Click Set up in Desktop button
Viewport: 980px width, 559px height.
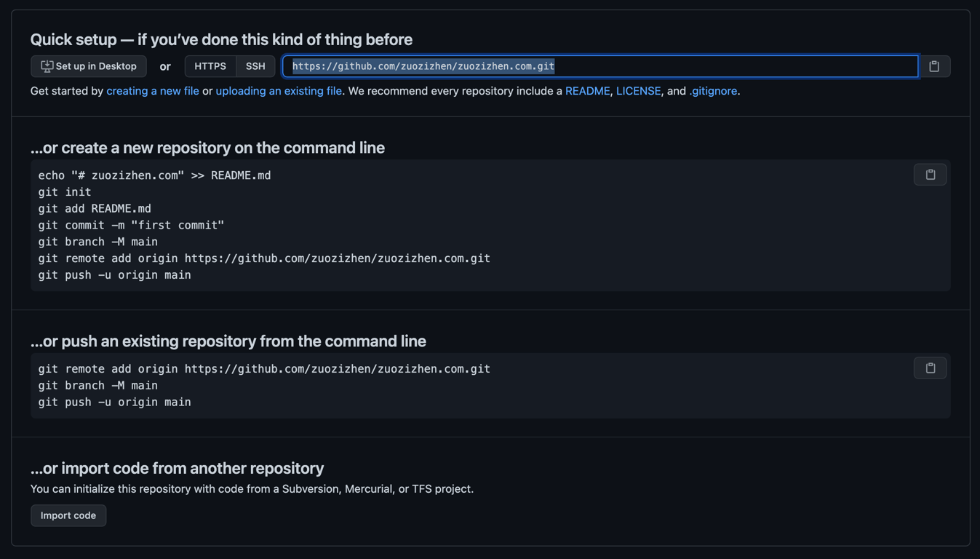[x=89, y=66]
